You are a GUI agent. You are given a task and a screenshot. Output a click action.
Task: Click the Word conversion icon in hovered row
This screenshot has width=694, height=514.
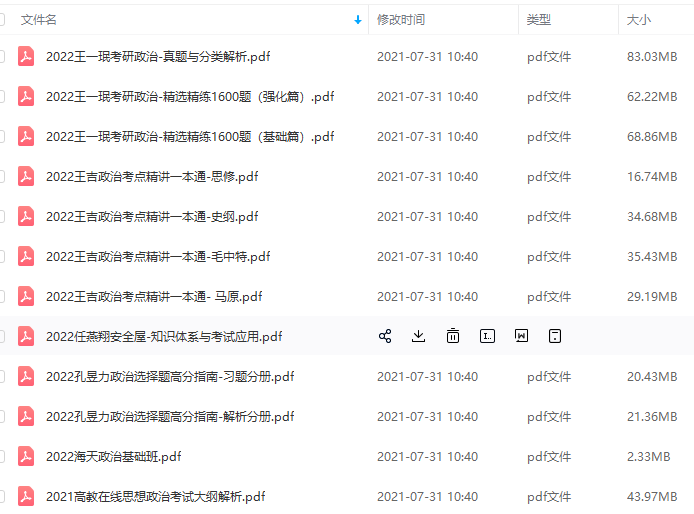pyautogui.click(x=521, y=336)
